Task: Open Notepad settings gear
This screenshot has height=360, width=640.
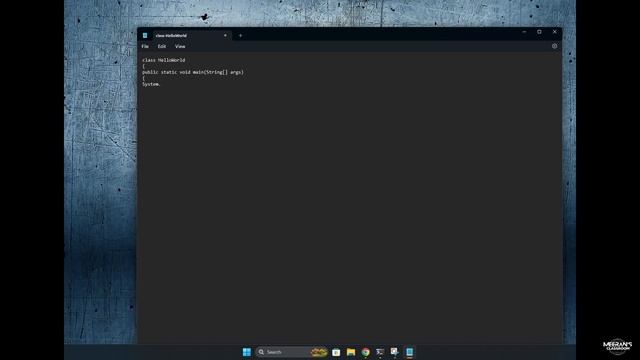Action: pos(554,46)
